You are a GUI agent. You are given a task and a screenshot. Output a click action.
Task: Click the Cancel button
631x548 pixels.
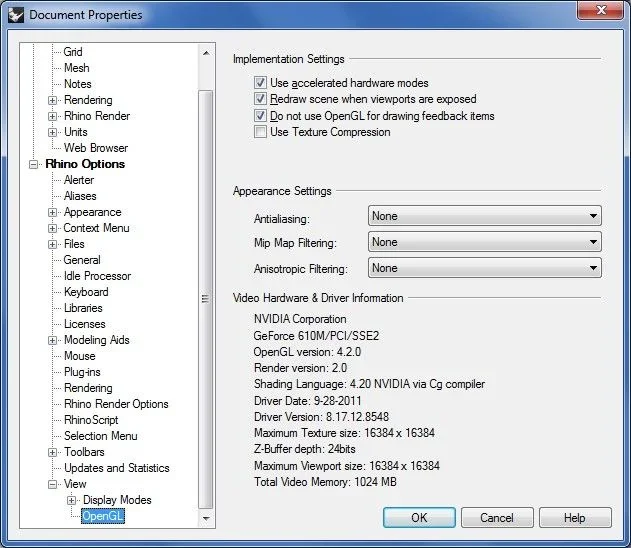point(497,518)
